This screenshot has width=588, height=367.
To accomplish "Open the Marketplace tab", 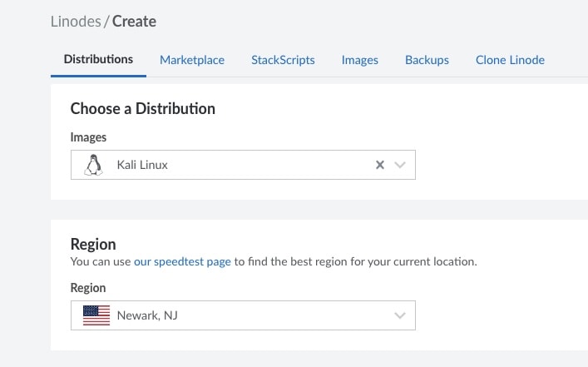I will pos(192,60).
